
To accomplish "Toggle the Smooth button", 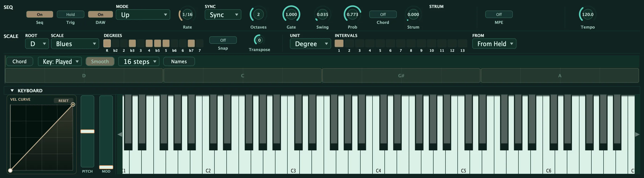I will pos(100,61).
